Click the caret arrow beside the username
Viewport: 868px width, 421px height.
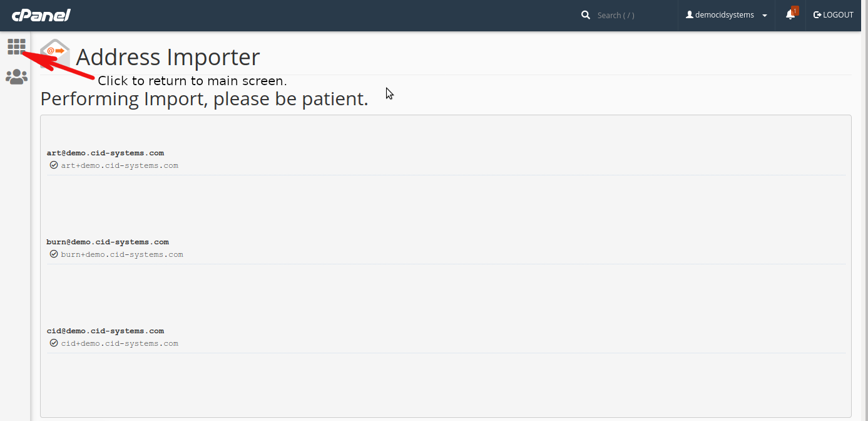pos(765,16)
